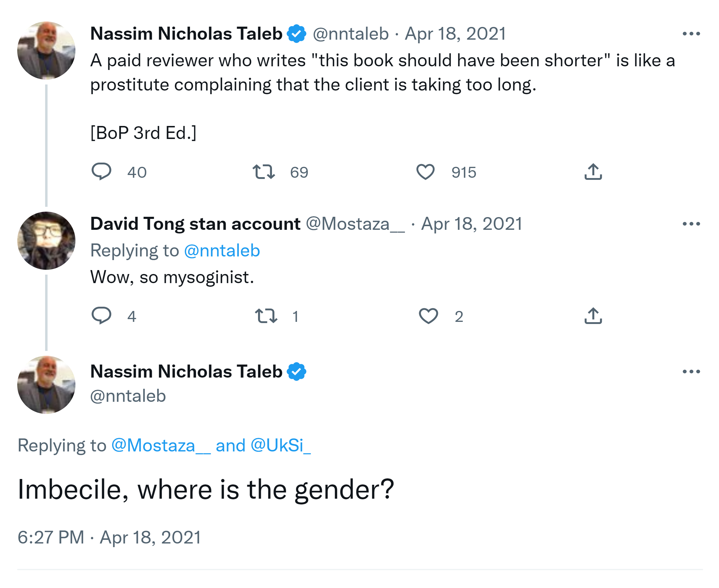
Task: Click the Apr 18, 2021 date on first tweet
Action: click(455, 34)
